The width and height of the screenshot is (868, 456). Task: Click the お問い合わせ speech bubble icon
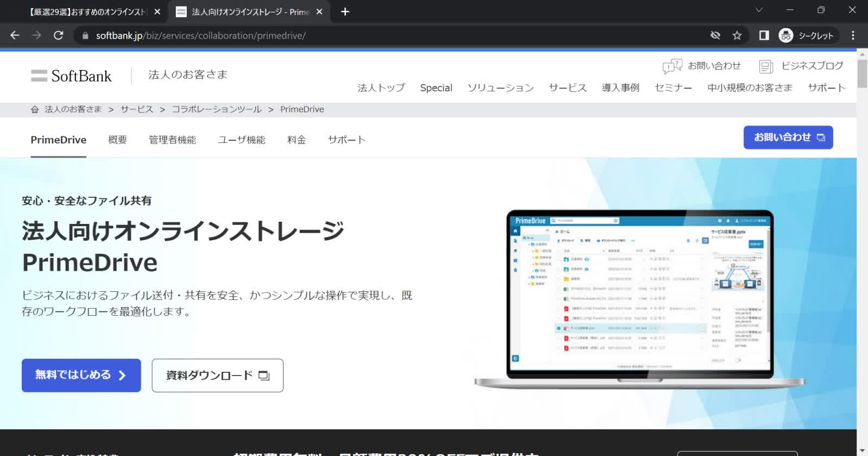click(x=672, y=66)
